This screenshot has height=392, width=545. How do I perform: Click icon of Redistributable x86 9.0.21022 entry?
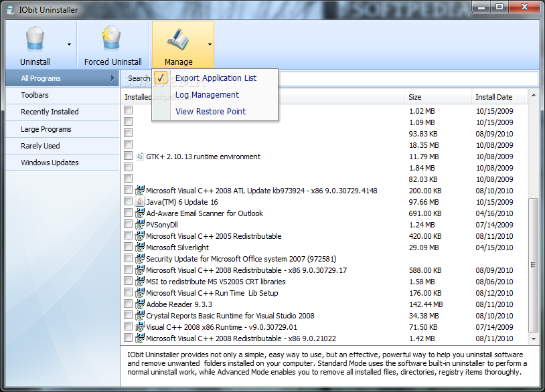140,338
